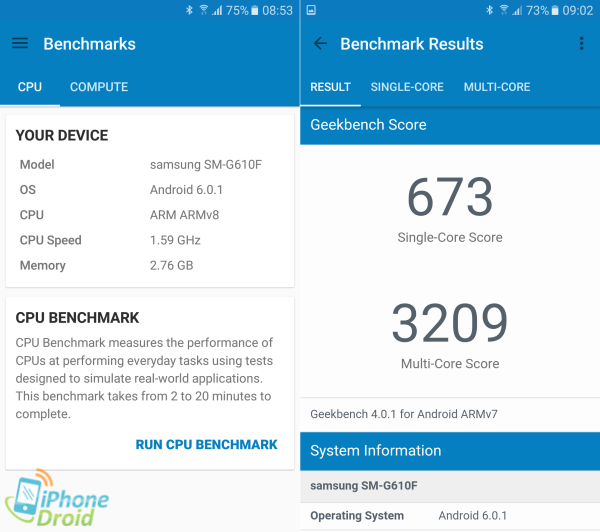This screenshot has width=600, height=532.
Task: Switch to the CPU tab
Action: click(x=30, y=87)
